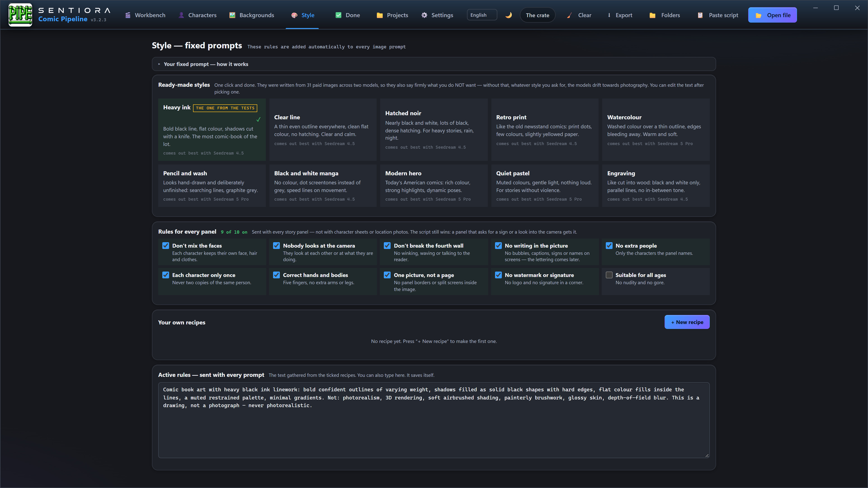Disable "No watermark or signature" rule
Image resolution: width=868 pixels, height=488 pixels.
pos(498,275)
